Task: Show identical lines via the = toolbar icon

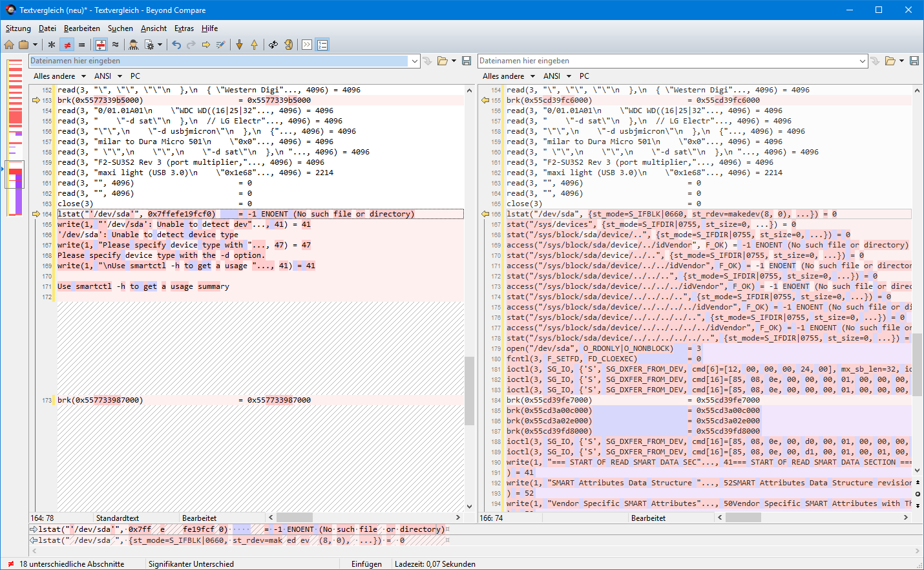Action: pos(80,45)
